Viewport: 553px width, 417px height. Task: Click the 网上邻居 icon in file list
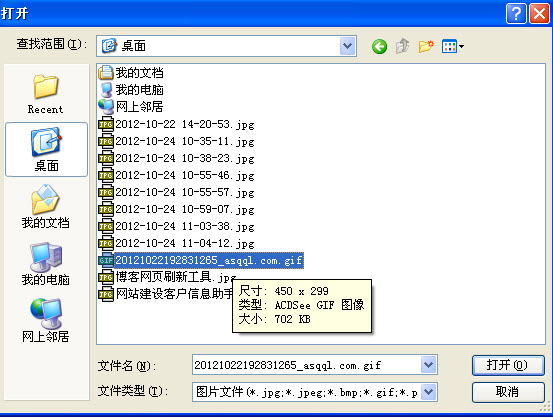[x=105, y=107]
